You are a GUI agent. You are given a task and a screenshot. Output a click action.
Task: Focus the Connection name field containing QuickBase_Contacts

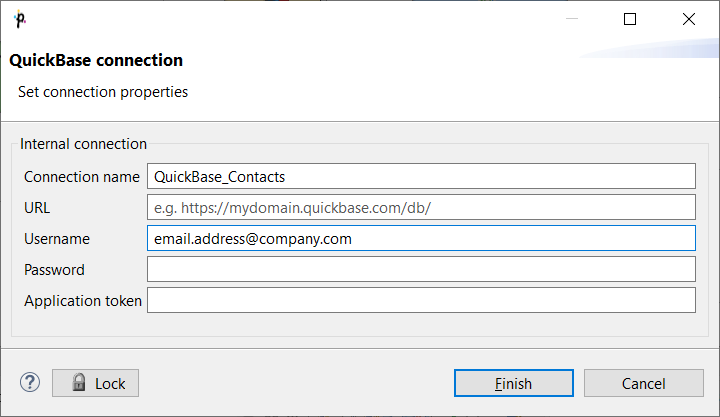[421, 176]
